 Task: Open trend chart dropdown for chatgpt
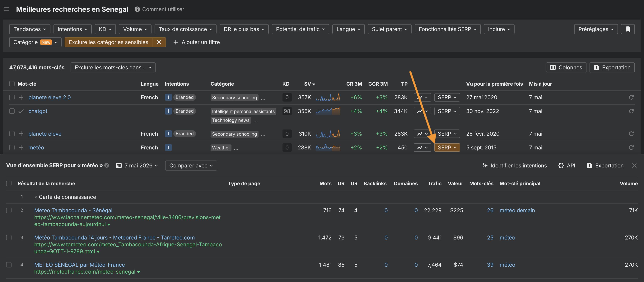click(x=422, y=111)
